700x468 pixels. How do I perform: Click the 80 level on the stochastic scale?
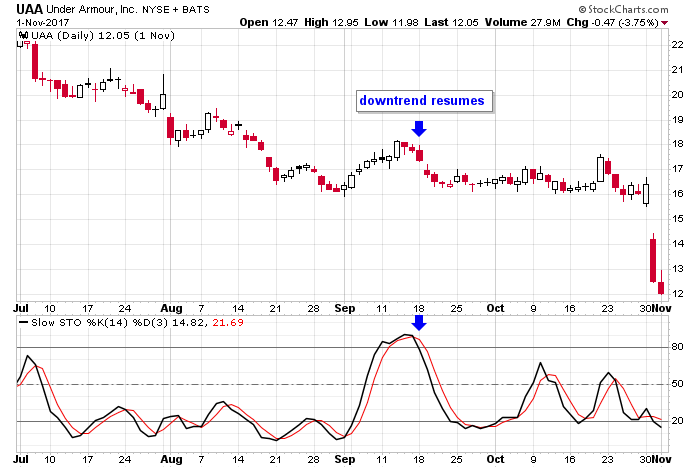pos(676,347)
